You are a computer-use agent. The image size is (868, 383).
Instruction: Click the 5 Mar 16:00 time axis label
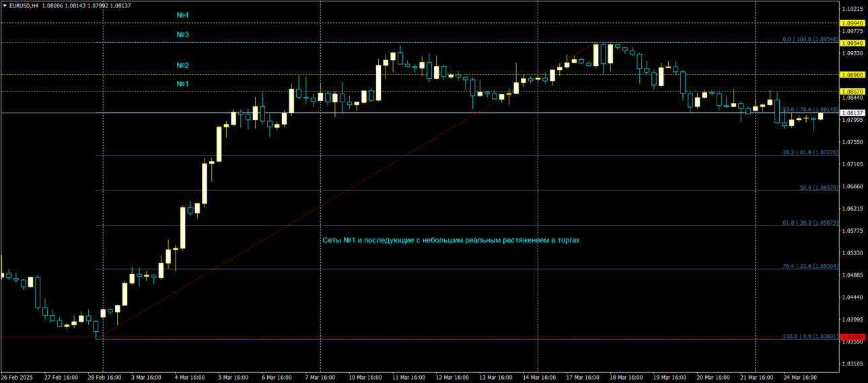tap(233, 378)
